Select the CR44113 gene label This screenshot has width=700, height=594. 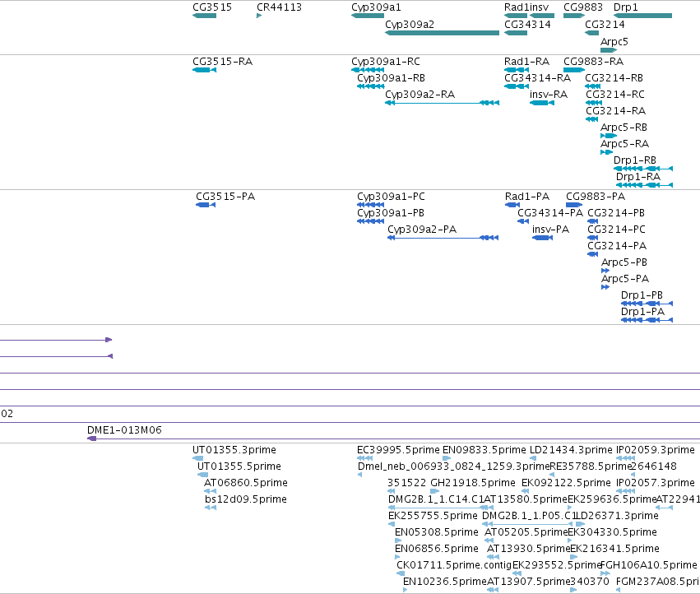(x=279, y=7)
